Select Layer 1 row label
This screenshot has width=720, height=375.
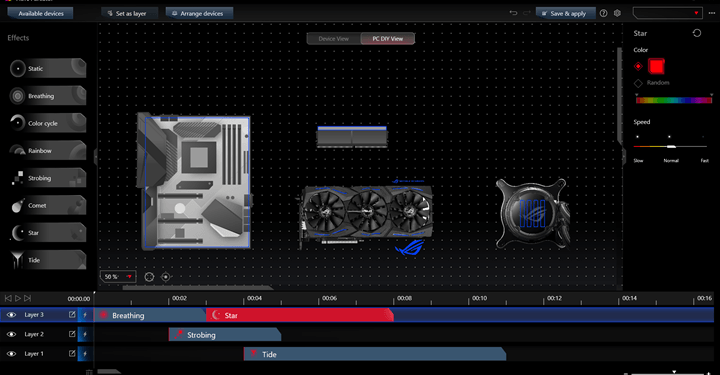tap(34, 354)
